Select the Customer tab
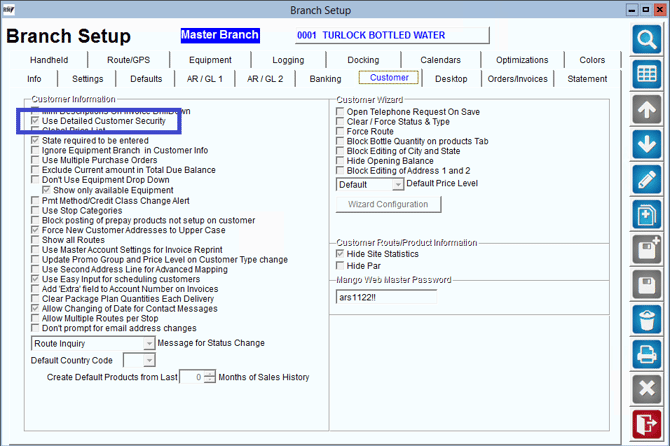This screenshot has width=670, height=446. click(389, 77)
